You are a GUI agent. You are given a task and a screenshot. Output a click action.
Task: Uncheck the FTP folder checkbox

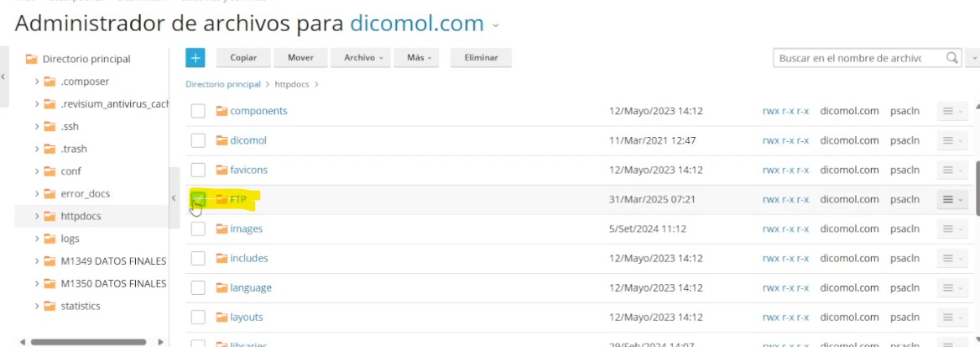click(198, 199)
